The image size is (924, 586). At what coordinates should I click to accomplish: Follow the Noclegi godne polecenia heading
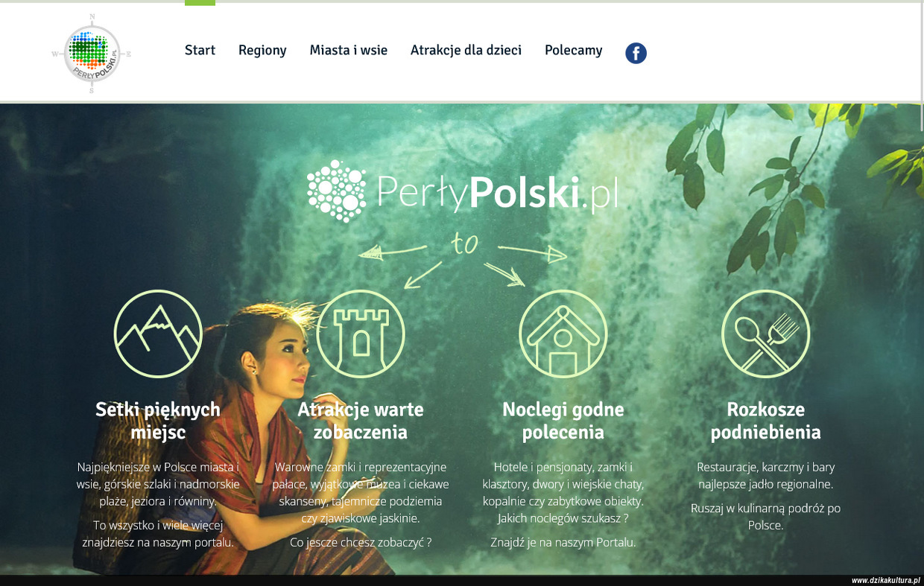click(x=563, y=421)
